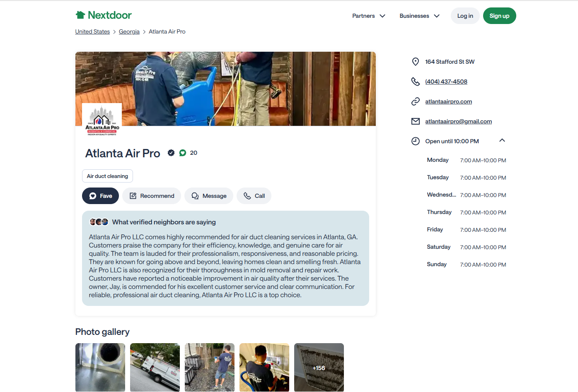Open the gallery photo of technician indoors

tap(264, 367)
